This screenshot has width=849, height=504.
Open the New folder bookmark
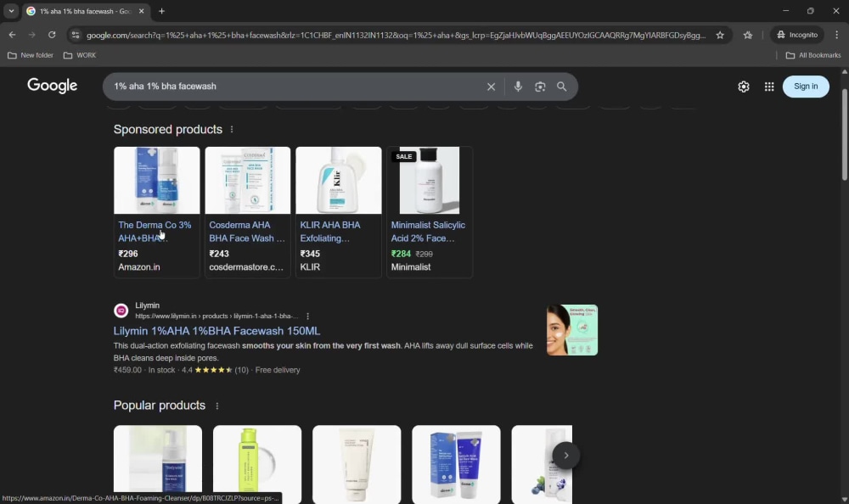click(x=31, y=55)
